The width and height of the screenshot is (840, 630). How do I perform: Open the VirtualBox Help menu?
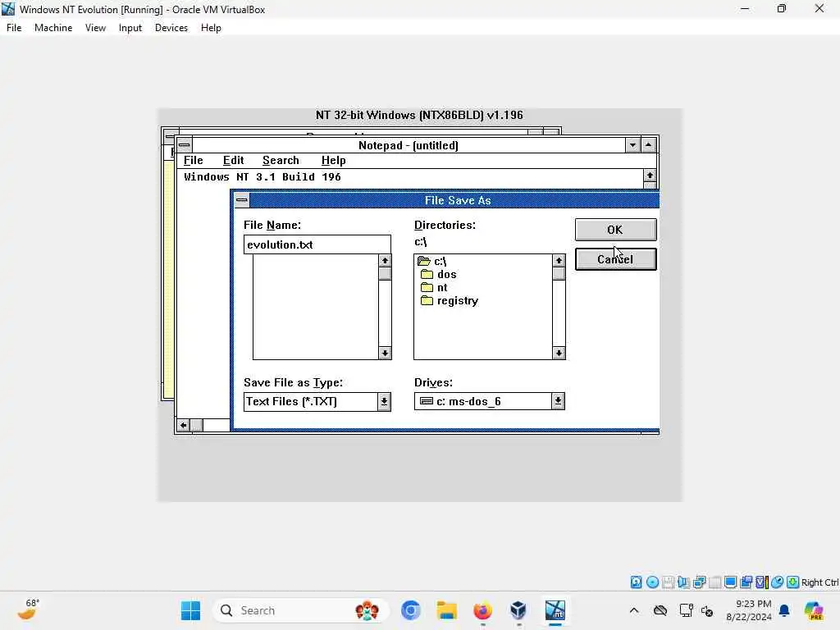point(211,28)
